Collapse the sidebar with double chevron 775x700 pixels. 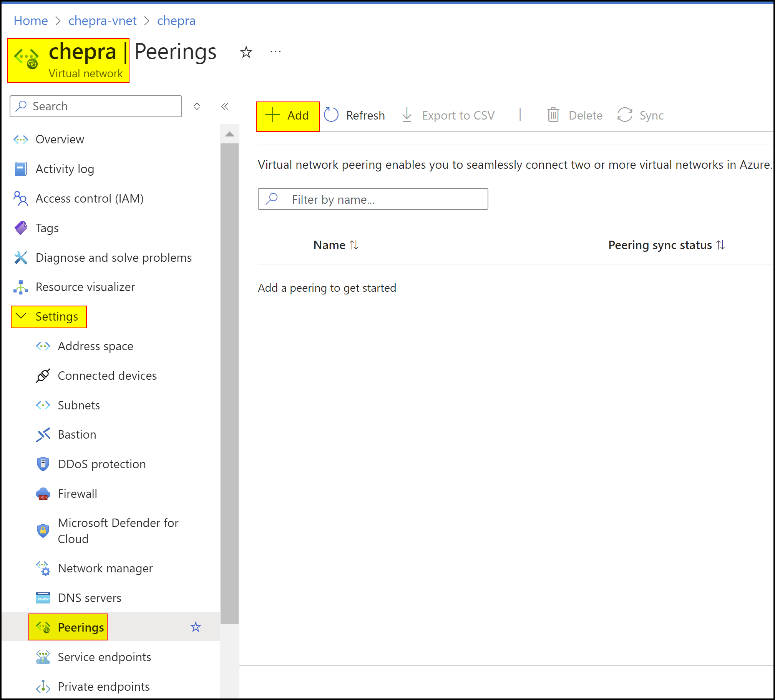(x=225, y=106)
